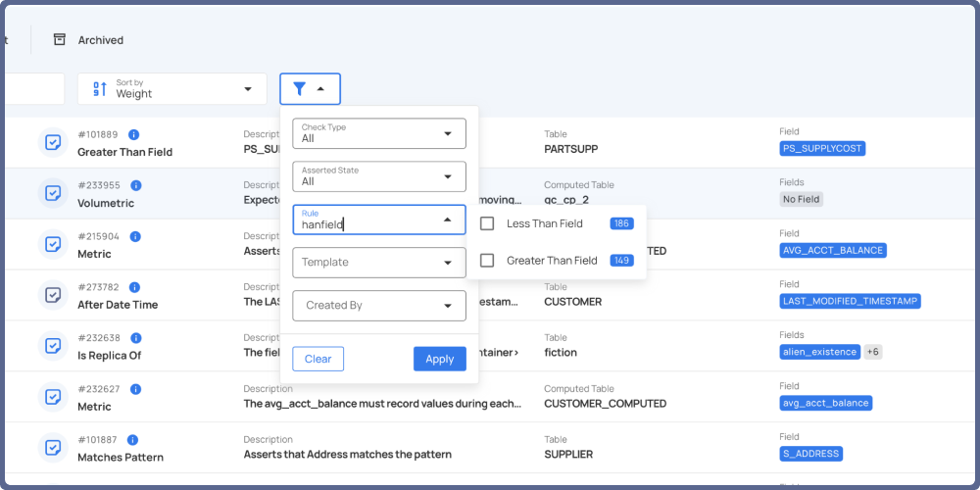The height and width of the screenshot is (490, 980).
Task: Click info icon next to #273782
Action: [135, 287]
